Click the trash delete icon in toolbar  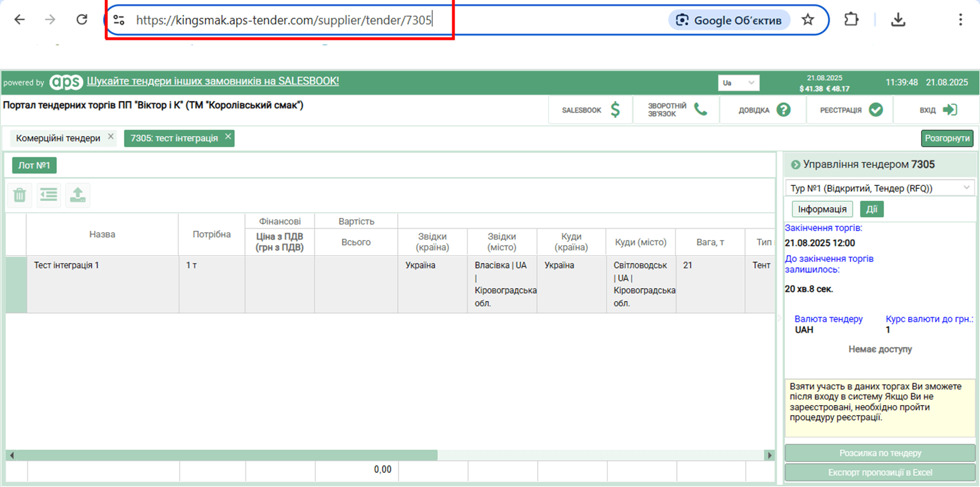20,195
